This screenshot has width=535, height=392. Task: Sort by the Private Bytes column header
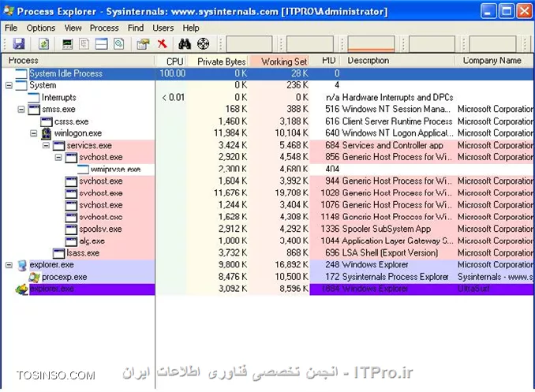point(218,61)
